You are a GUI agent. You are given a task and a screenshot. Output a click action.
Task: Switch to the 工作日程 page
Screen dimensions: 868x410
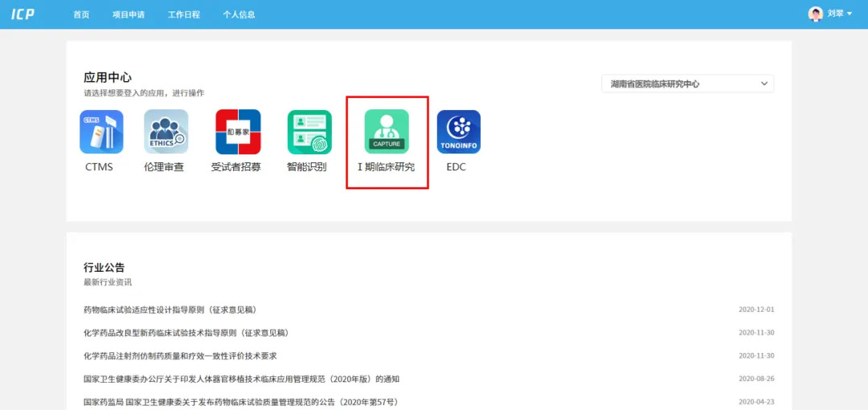tap(184, 14)
